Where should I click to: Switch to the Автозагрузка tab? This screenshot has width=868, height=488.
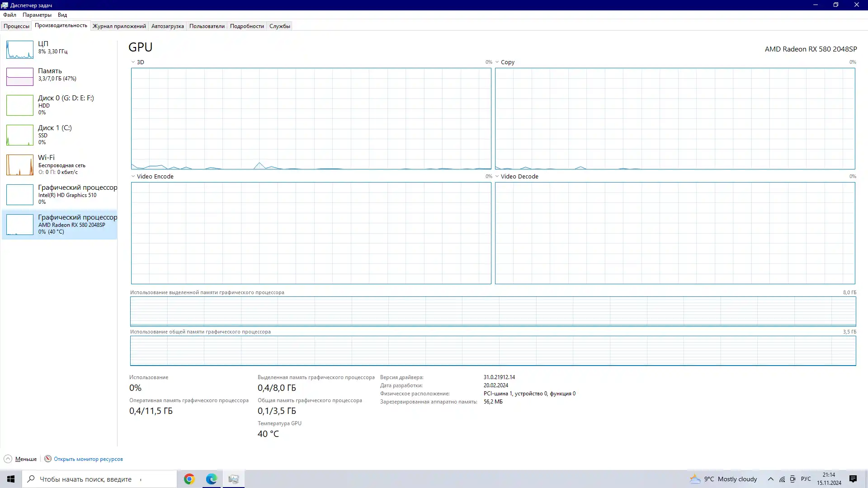point(168,26)
